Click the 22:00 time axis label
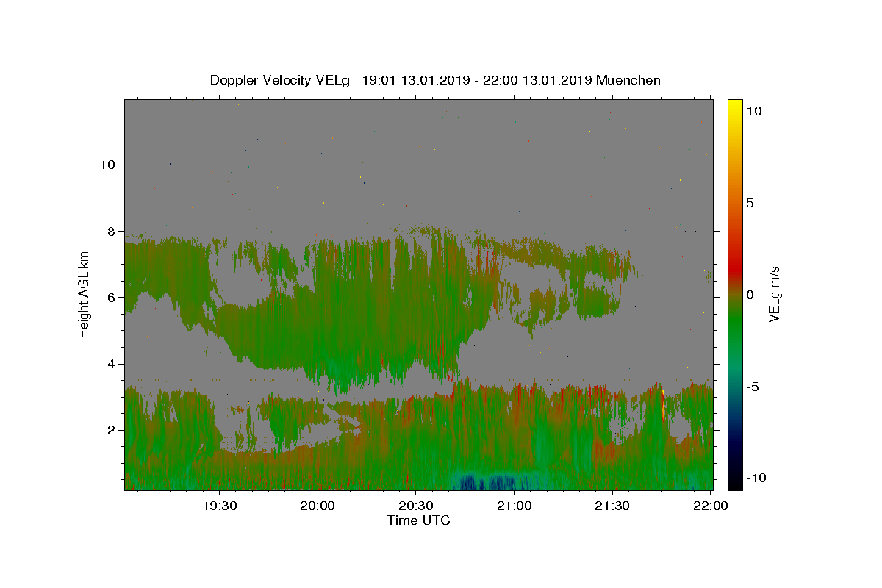Image resolution: width=882 pixels, height=588 pixels. coord(711,506)
